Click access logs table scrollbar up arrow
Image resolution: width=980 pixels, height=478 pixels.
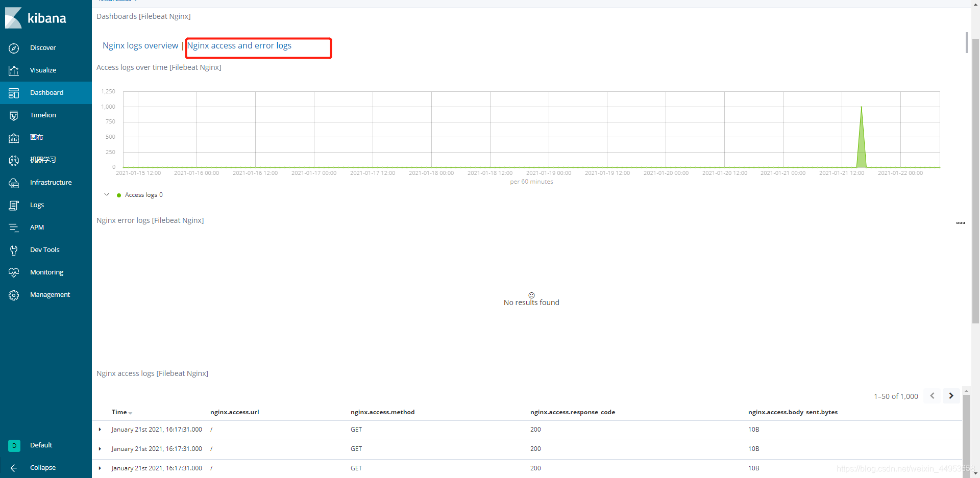click(x=966, y=391)
